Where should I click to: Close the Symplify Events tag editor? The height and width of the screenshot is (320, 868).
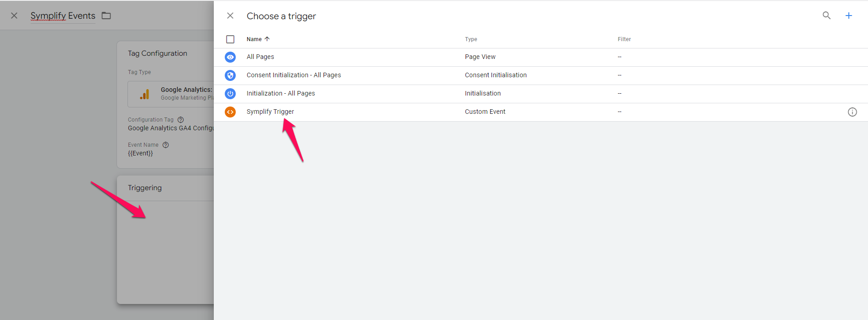click(x=14, y=16)
